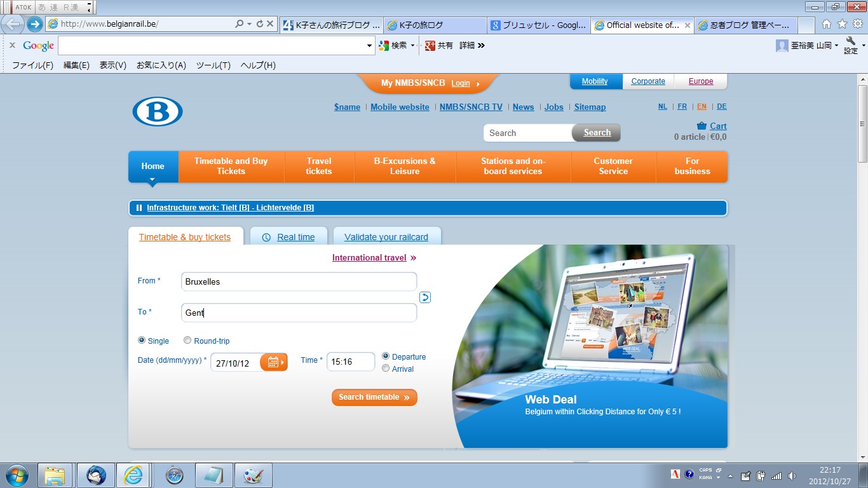
Task: Open the Infrastructure work Tielt - Lichtervelde link
Action: 230,208
